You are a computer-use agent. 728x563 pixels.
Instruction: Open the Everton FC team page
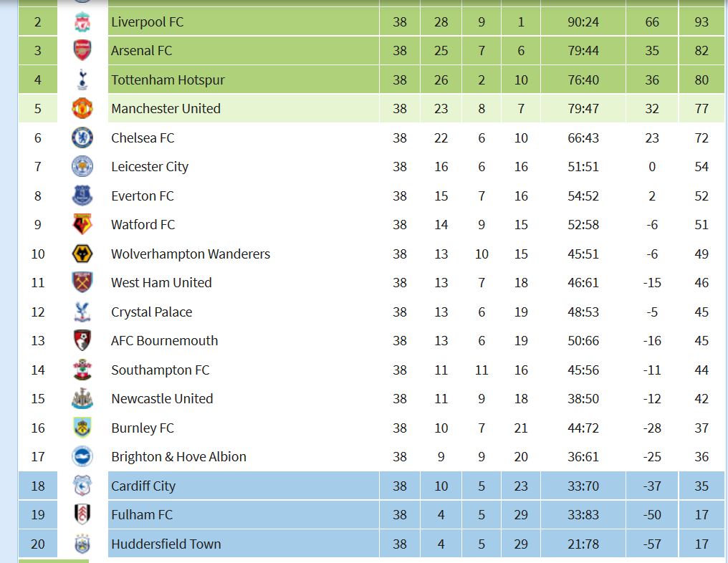pos(142,196)
